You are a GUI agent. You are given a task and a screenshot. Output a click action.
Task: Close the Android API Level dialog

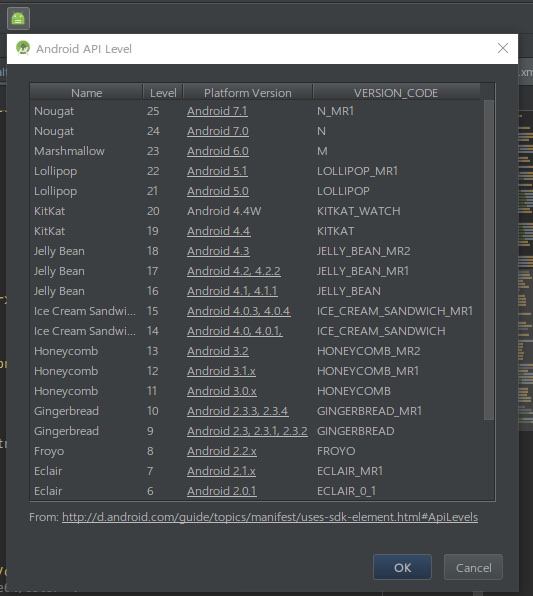point(503,48)
